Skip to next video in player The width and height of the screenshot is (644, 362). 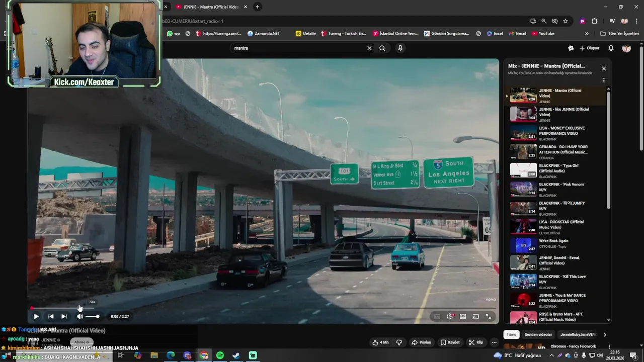(x=64, y=316)
